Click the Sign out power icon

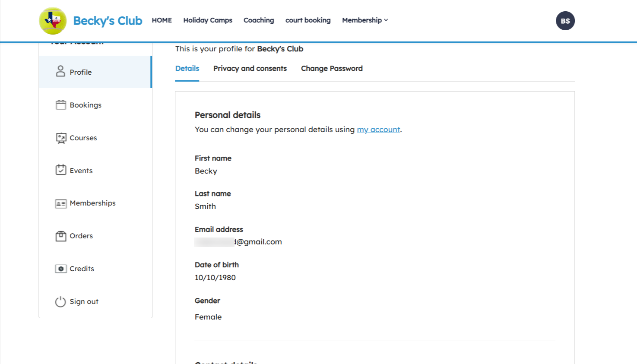60,301
